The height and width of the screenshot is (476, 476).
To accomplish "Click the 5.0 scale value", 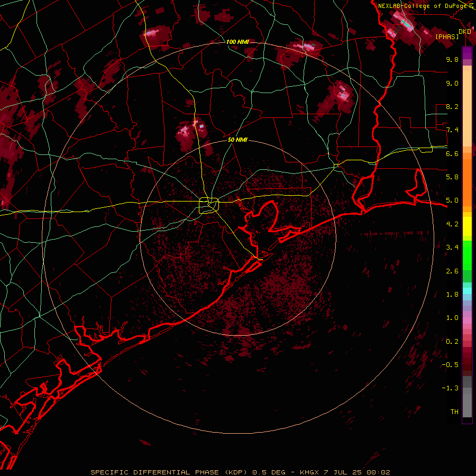I will pos(452,200).
